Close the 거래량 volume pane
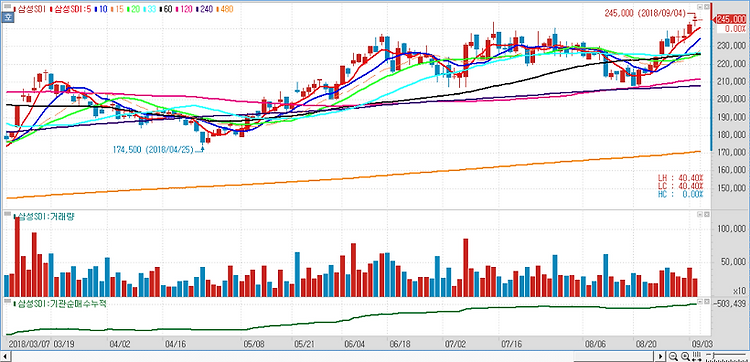Screen dimensions: 750x362 (x=706, y=215)
